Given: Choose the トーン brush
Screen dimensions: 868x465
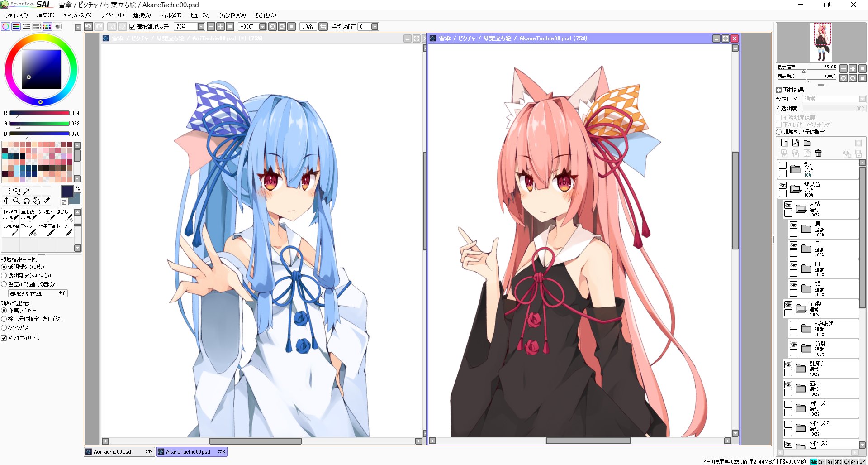Looking at the screenshot, I should [x=65, y=230].
